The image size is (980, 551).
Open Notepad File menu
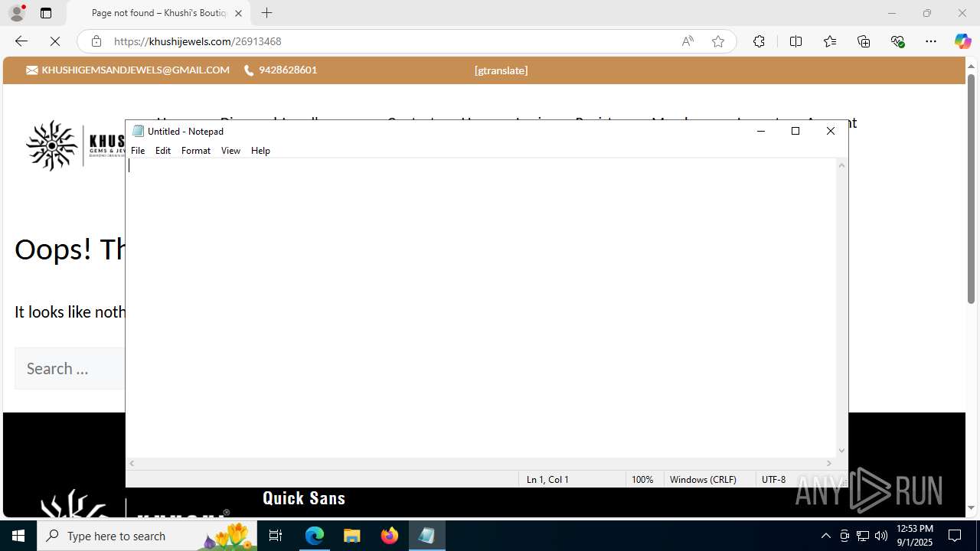tap(138, 151)
